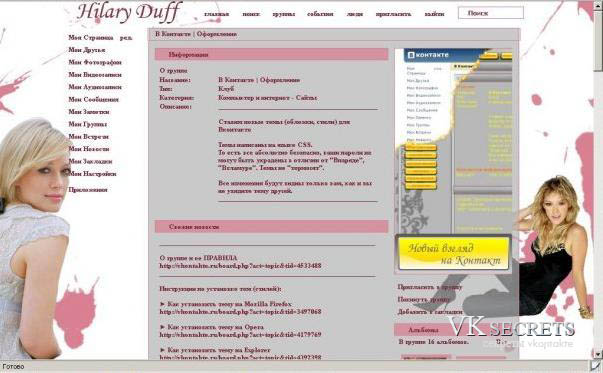Click the window resize grip corner
This screenshot has height=373, width=603.
(x=597, y=366)
